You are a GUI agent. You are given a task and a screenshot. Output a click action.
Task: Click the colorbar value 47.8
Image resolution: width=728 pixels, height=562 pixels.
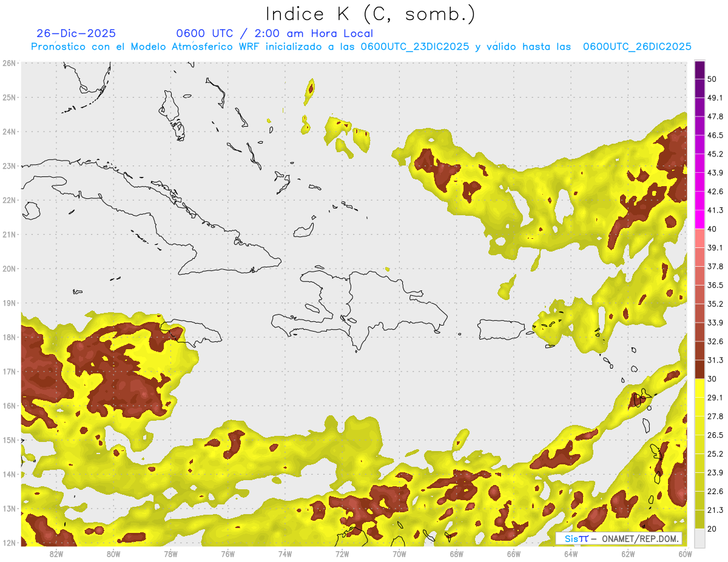[x=715, y=116]
